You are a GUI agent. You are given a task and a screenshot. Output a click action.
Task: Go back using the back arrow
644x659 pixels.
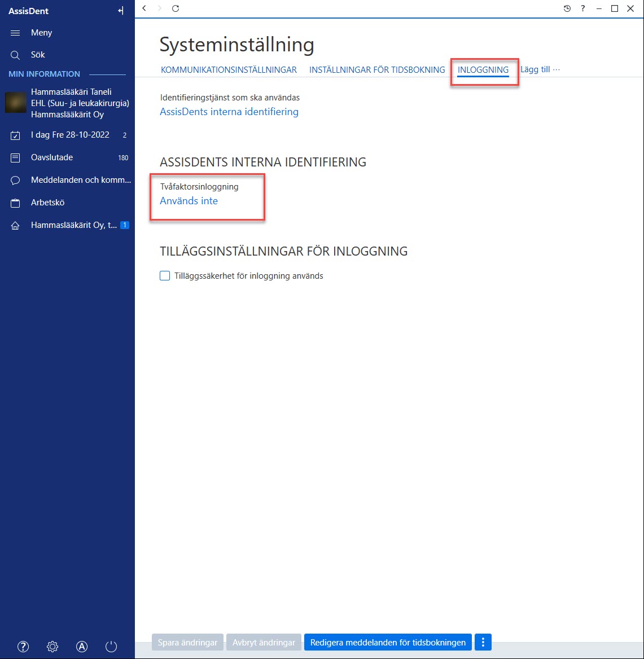point(144,8)
